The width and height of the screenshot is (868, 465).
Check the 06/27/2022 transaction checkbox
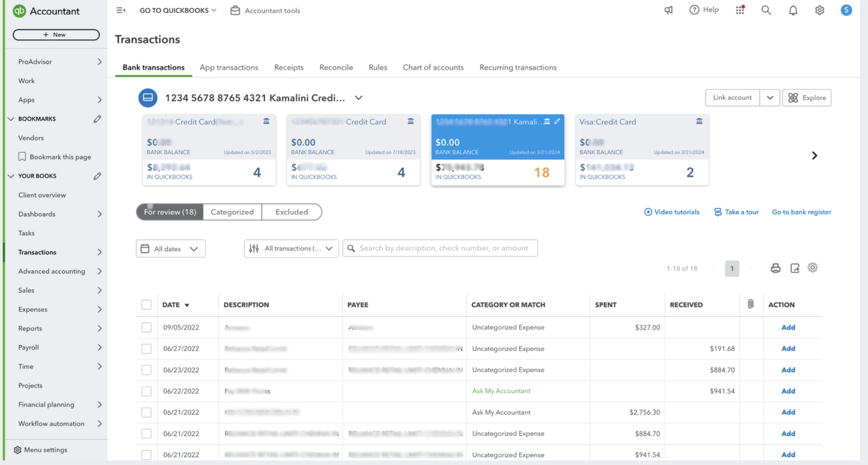click(x=146, y=348)
